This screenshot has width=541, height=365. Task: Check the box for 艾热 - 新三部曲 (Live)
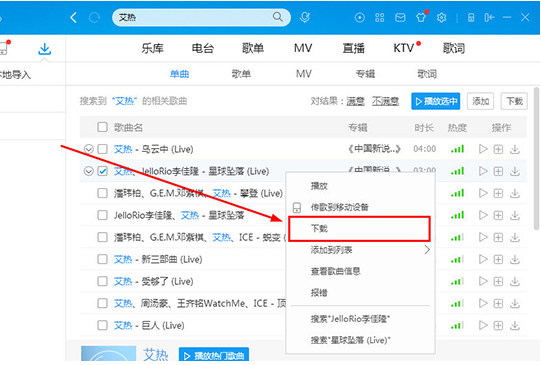pos(102,259)
